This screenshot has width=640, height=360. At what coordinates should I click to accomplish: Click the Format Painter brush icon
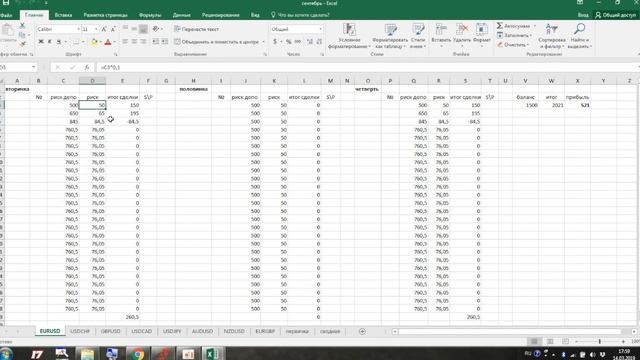22,44
